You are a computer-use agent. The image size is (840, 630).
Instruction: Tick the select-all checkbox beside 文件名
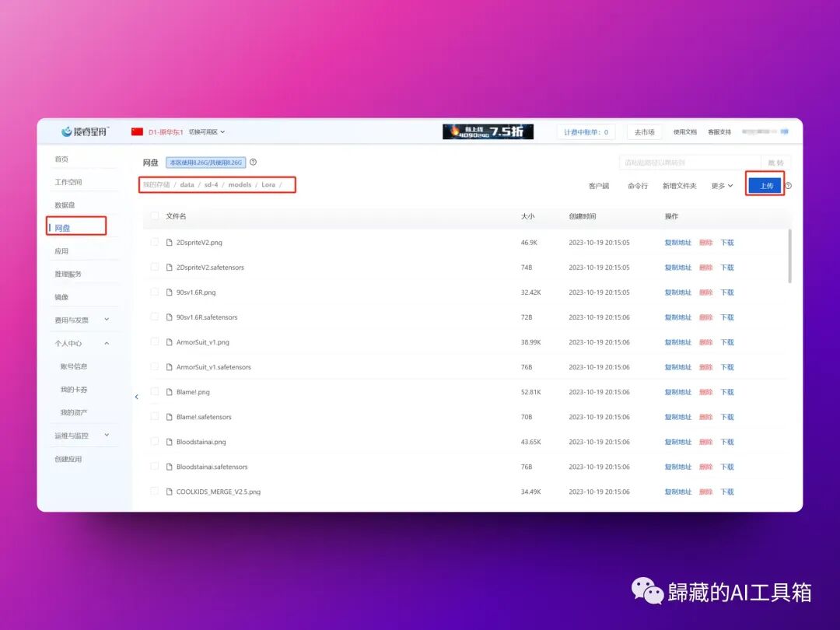pyautogui.click(x=155, y=216)
